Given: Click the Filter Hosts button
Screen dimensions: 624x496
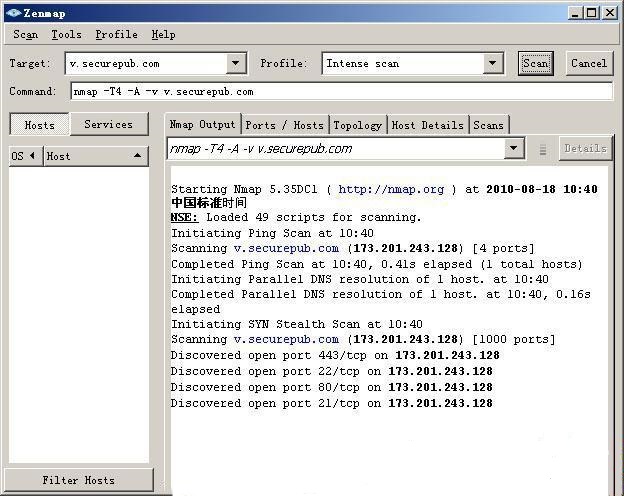Looking at the screenshot, I should [79, 480].
